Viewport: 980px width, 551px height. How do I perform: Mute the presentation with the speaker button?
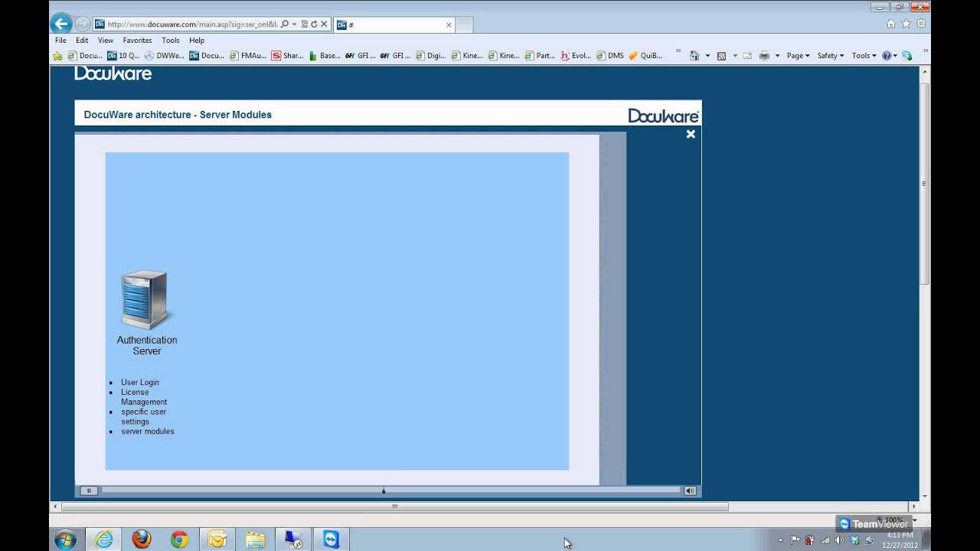[x=690, y=491]
